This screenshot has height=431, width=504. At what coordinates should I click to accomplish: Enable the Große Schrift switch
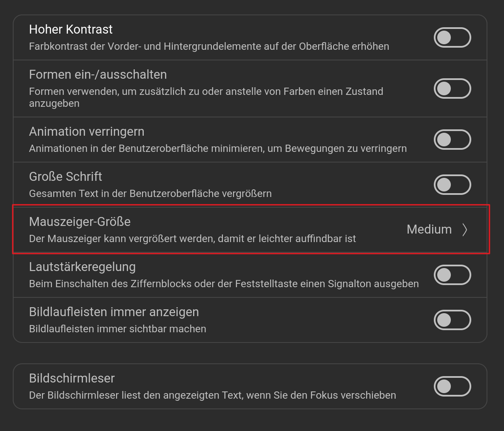click(x=452, y=185)
